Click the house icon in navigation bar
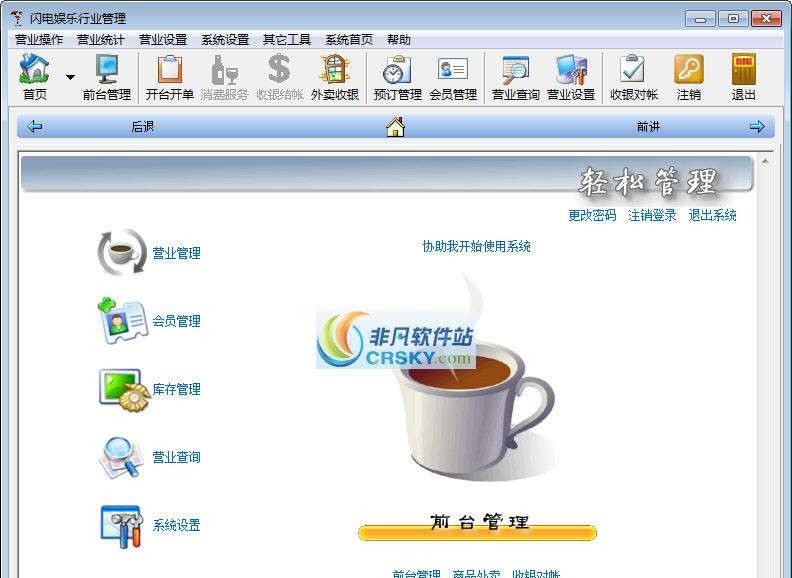 coord(395,126)
